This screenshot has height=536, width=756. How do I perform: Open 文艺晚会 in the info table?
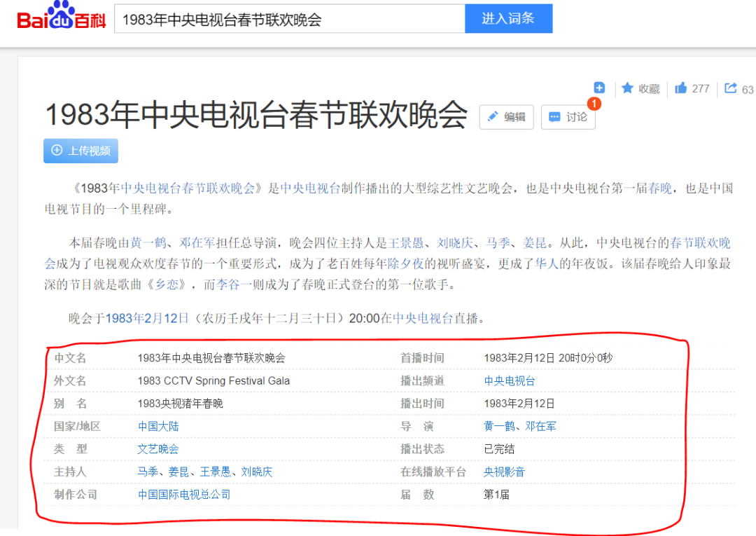tap(158, 449)
